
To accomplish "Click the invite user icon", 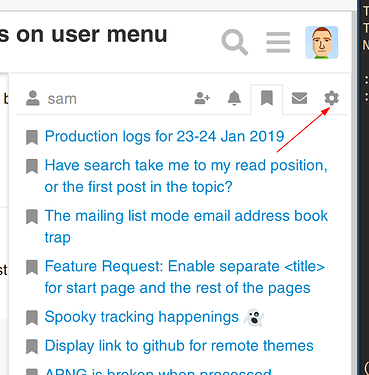I will pyautogui.click(x=202, y=98).
